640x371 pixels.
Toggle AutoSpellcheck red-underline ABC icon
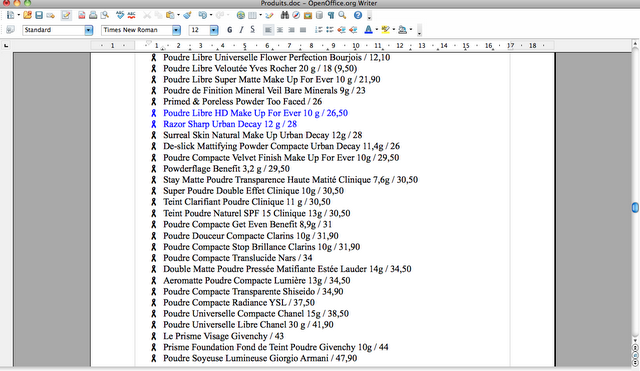click(131, 16)
